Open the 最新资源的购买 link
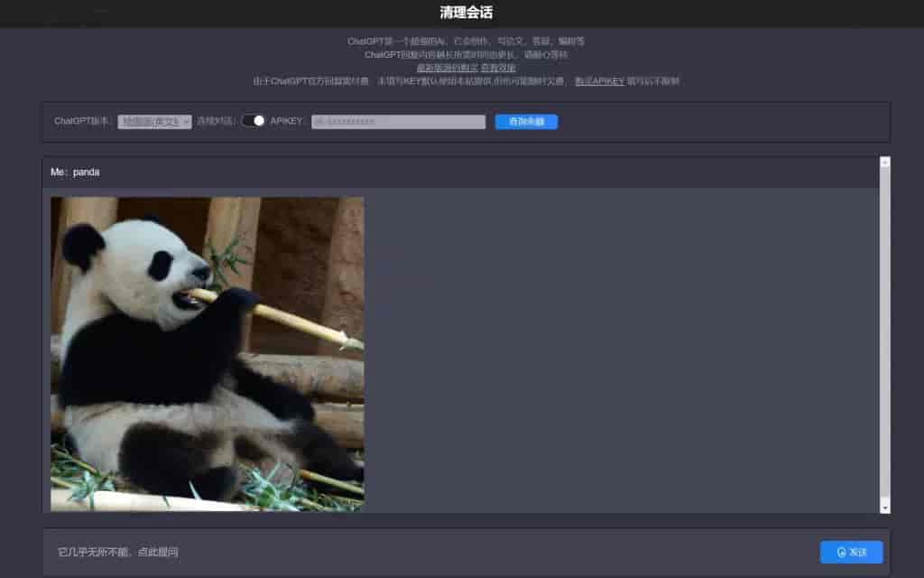 click(x=447, y=68)
